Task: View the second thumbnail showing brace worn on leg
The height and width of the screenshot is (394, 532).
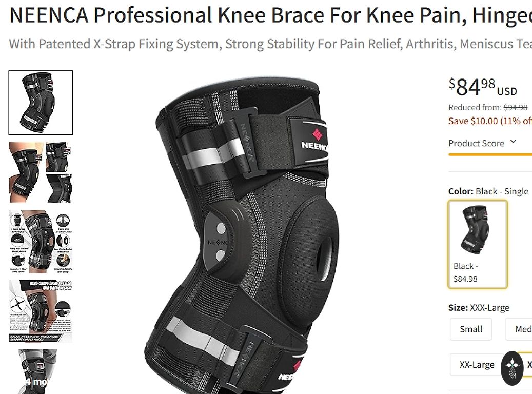Action: 41,172
